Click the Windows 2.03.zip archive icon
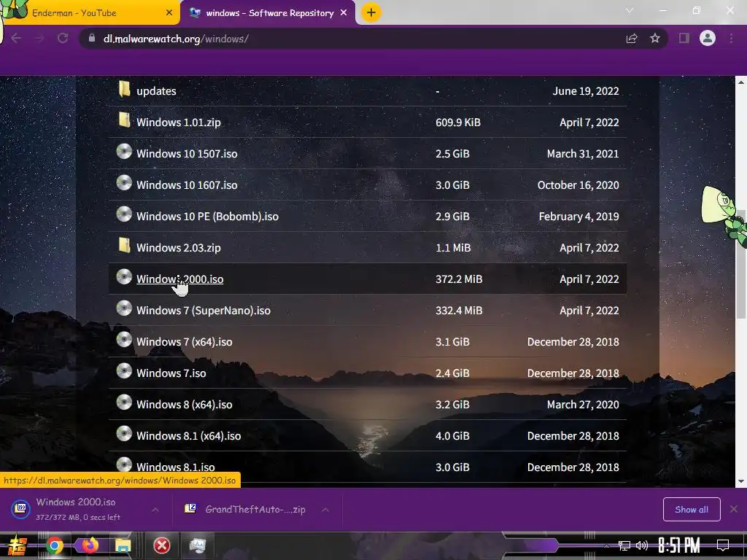The image size is (747, 560). [x=124, y=246]
